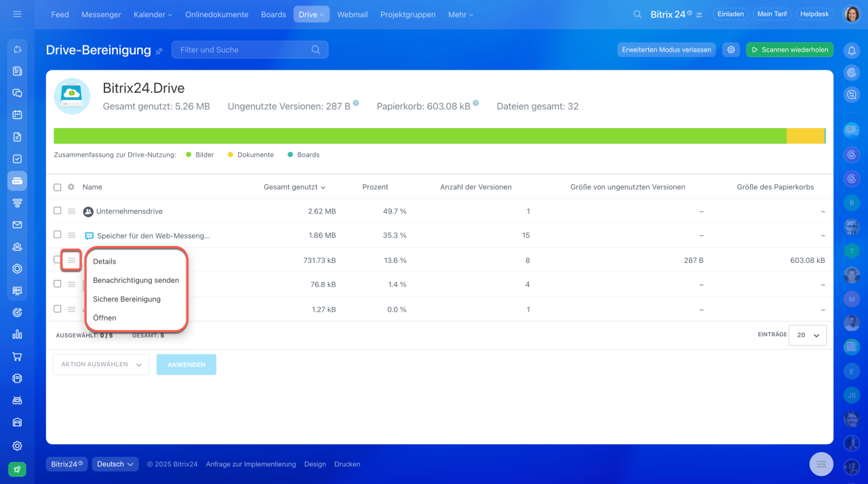
Task: Click info icon next to Papierkorb size
Action: point(476,104)
